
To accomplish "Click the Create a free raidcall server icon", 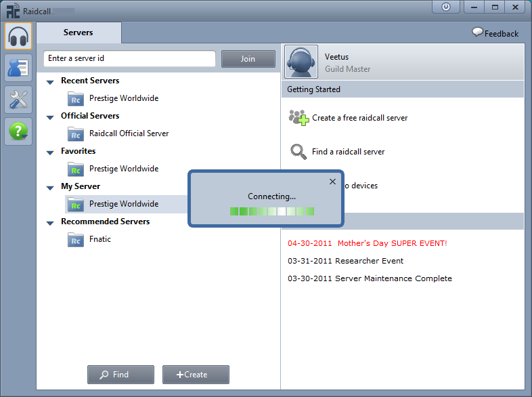I will pyautogui.click(x=298, y=117).
